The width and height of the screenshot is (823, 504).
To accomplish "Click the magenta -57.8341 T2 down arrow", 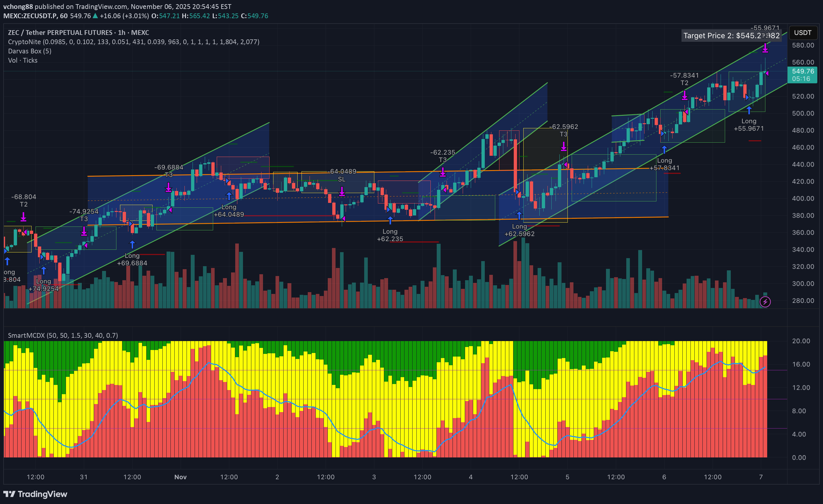I will click(684, 95).
